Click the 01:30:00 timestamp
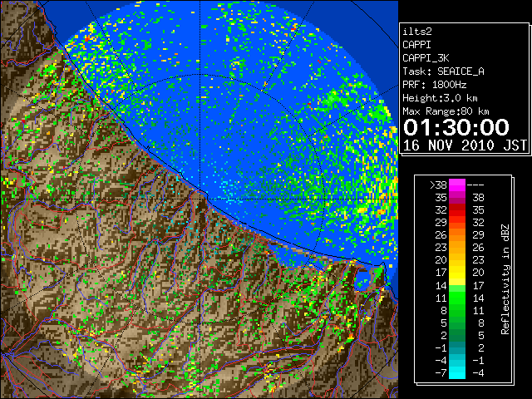 coord(456,127)
